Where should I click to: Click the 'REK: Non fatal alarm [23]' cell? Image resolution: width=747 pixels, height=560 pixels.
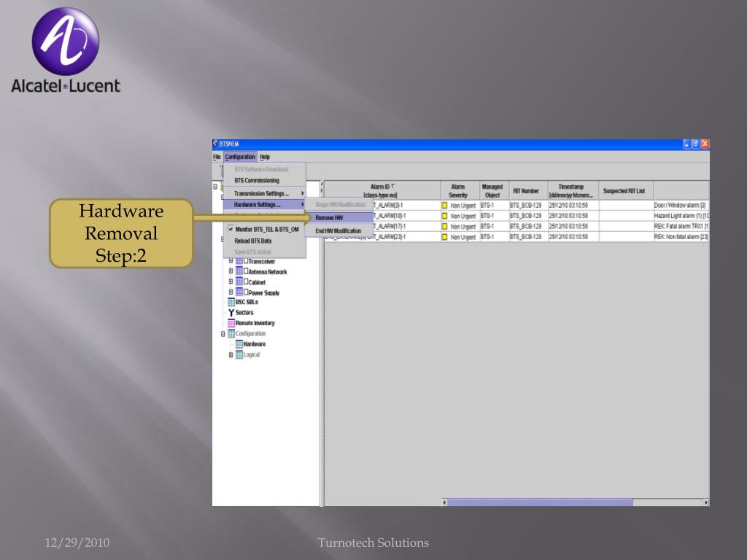(681, 237)
